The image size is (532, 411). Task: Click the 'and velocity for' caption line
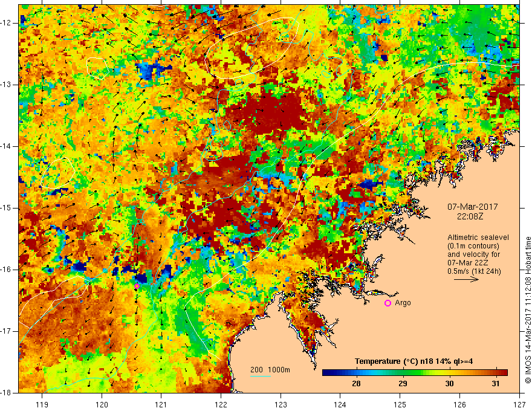(x=473, y=254)
